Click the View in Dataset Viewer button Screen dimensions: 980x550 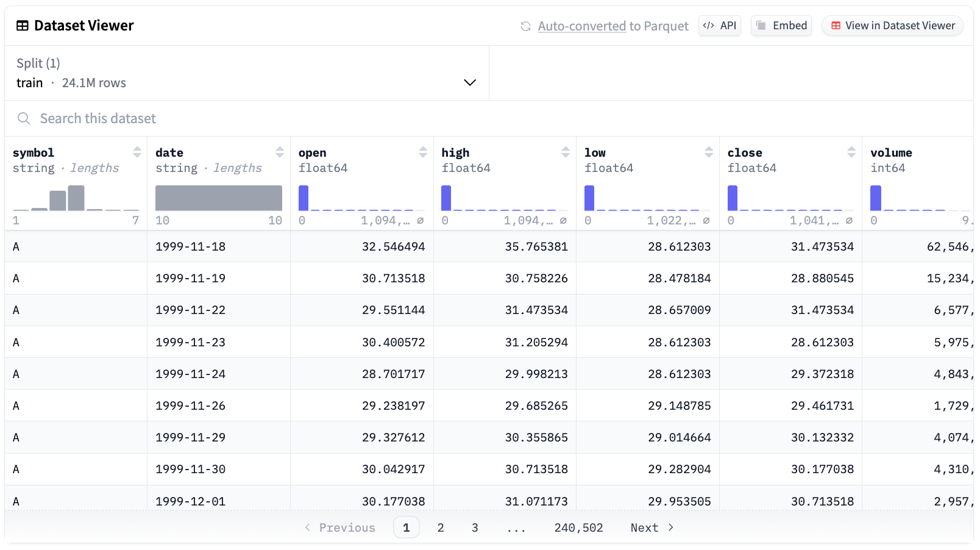tap(892, 26)
